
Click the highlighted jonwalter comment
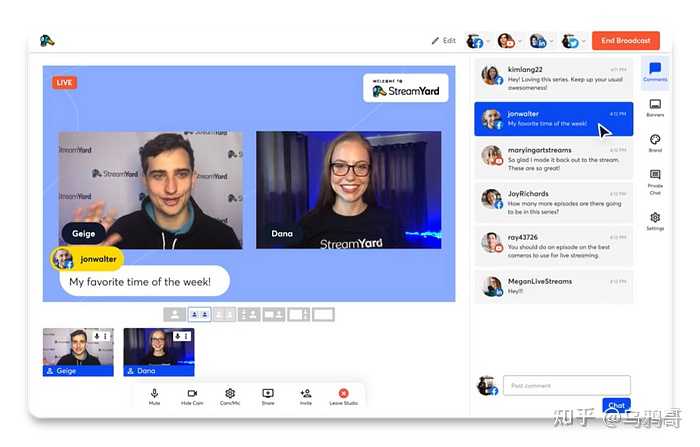pyautogui.click(x=554, y=119)
